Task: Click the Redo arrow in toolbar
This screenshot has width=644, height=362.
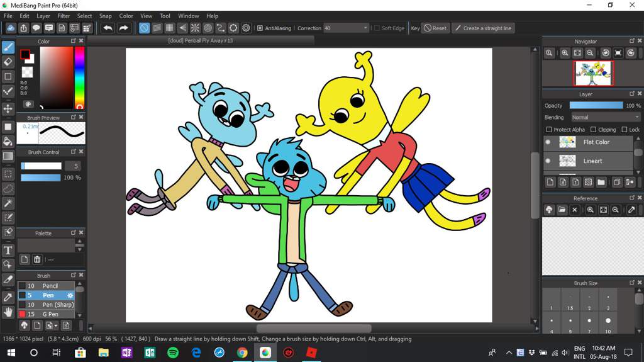Action: (x=123, y=28)
